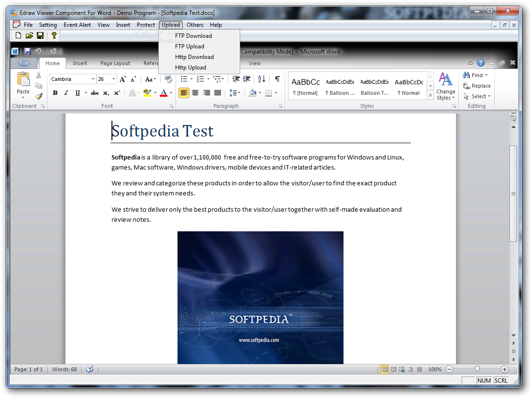The image size is (532, 398).
Task: Click the Redo icon in Word quick access toolbar
Action: tap(53, 51)
